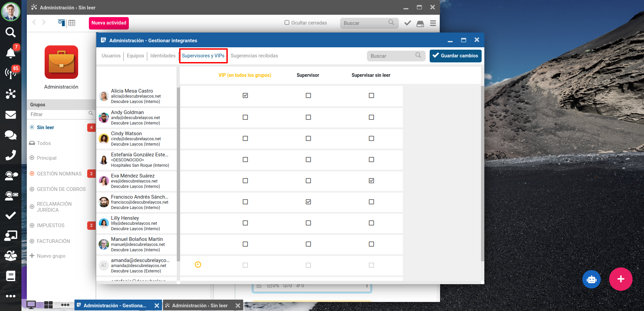Click Nueva actividad button

(x=109, y=23)
